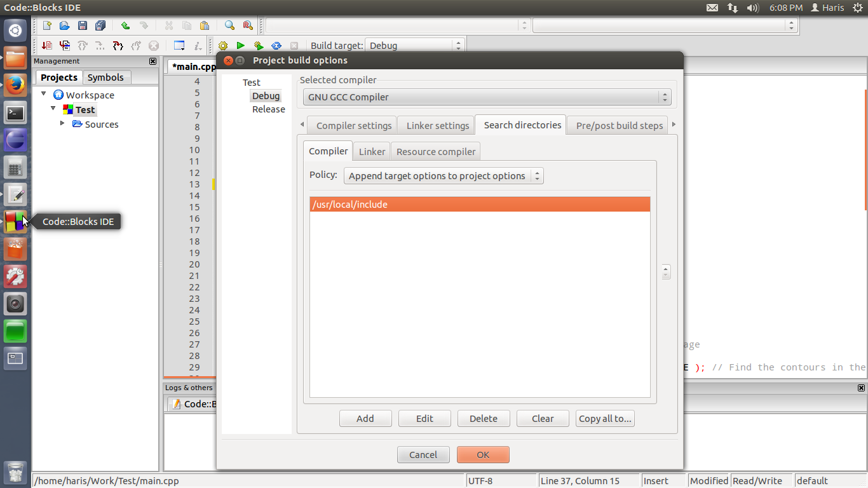Click the Haris user menu
This screenshot has height=488, width=868.
point(827,8)
